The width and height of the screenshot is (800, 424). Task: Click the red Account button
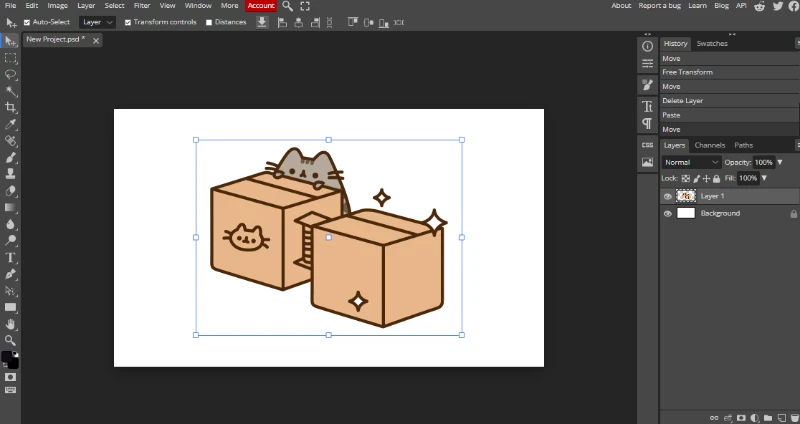pos(261,6)
